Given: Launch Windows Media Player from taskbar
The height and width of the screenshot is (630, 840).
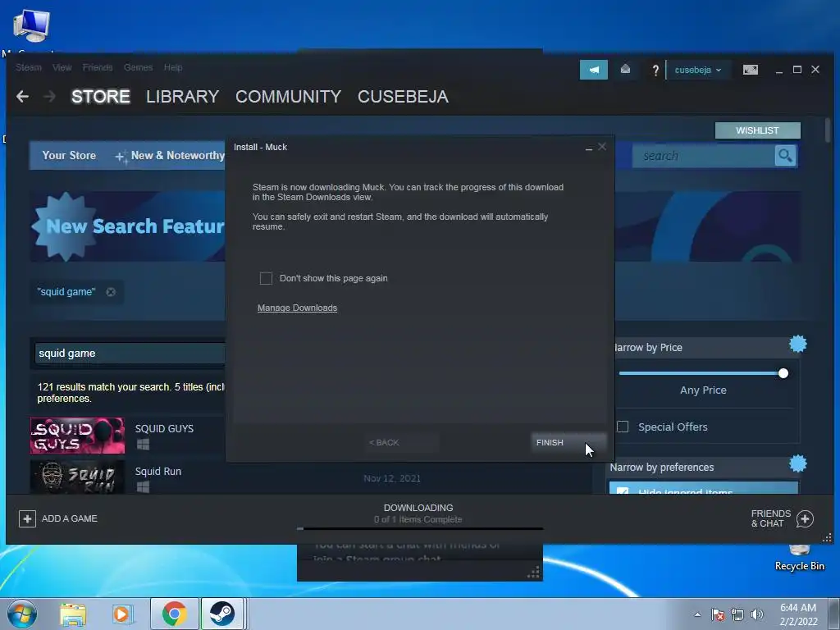Looking at the screenshot, I should point(121,614).
